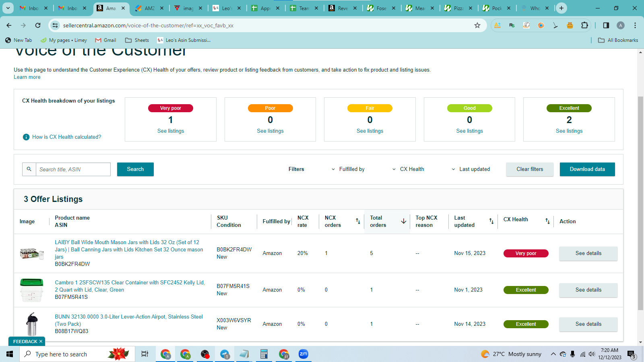Open How is CX Health calculated link
Screen dimensions: 644x362
coord(67,137)
